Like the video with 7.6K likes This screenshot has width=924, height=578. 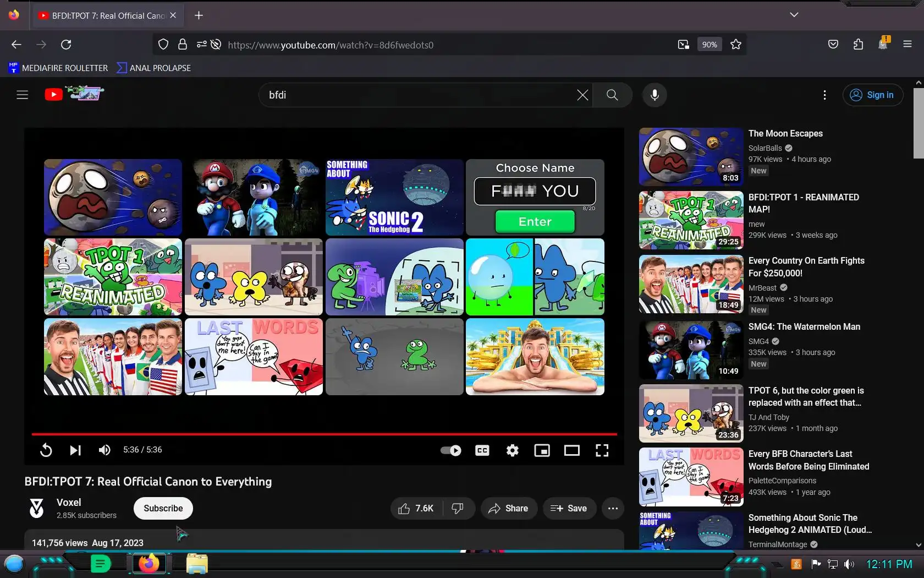(416, 509)
